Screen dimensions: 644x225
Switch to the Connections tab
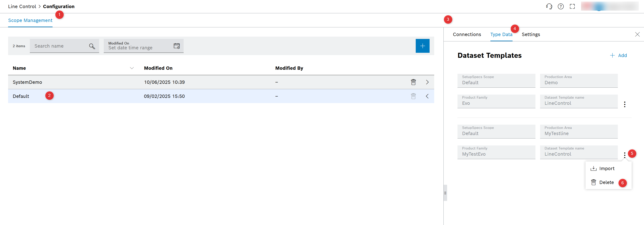pos(467,34)
